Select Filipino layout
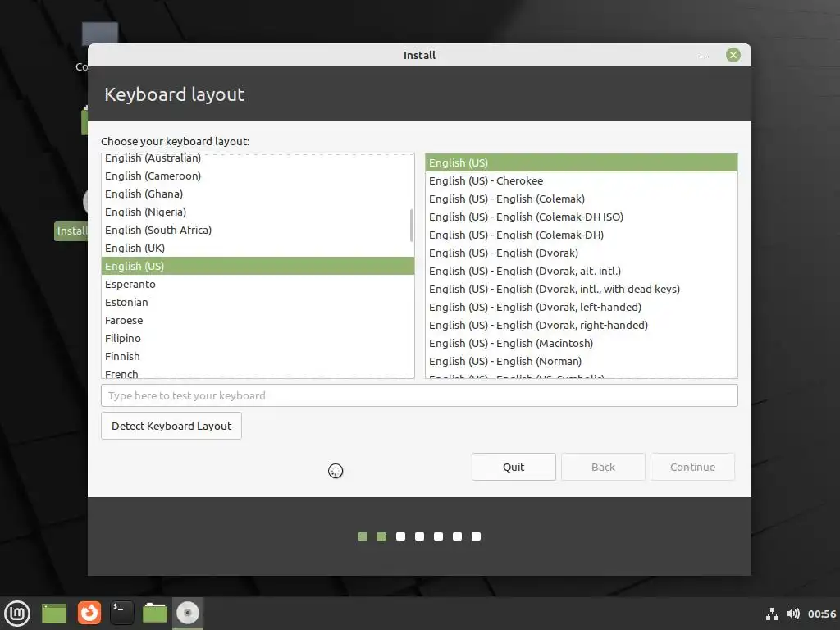This screenshot has height=630, width=840. point(258,339)
